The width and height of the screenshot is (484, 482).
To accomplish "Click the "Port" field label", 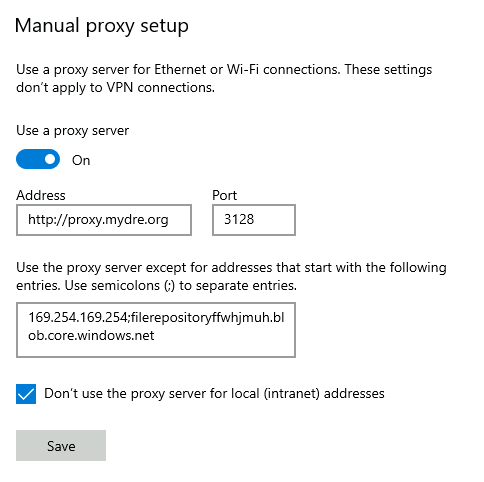I will point(224,195).
